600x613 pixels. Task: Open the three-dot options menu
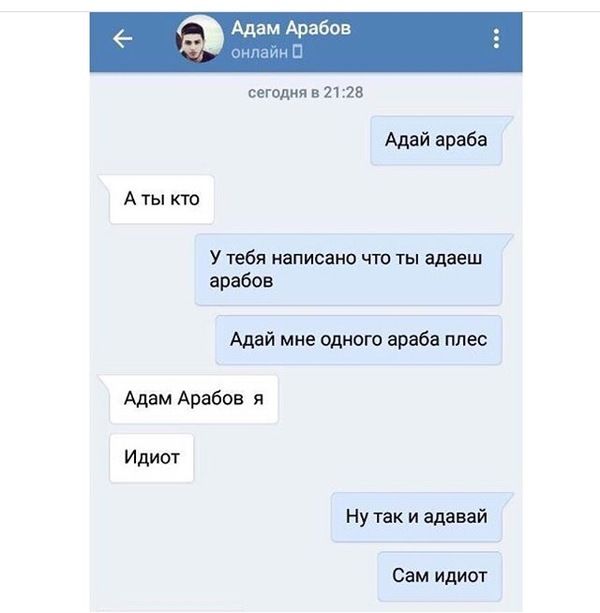[x=496, y=39]
